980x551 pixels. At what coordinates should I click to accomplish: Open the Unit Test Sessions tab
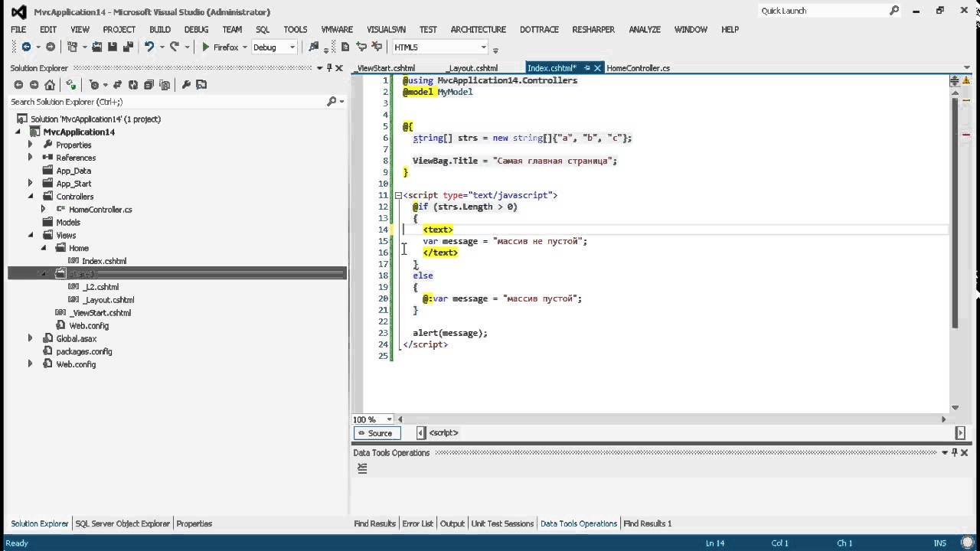click(x=502, y=523)
